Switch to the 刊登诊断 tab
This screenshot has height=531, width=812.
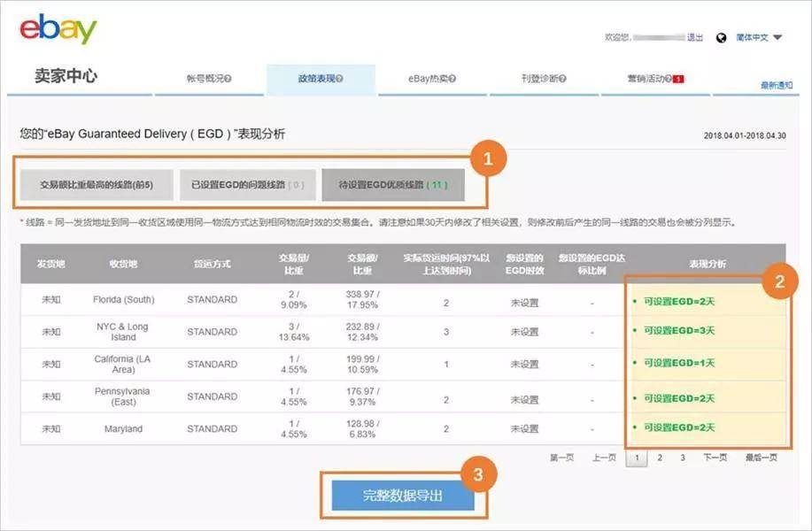tap(544, 79)
